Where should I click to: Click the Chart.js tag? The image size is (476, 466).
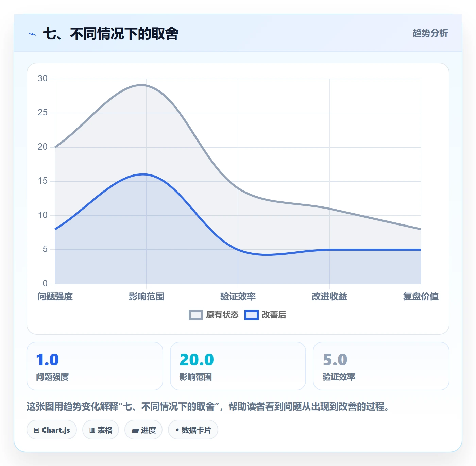[52, 430]
